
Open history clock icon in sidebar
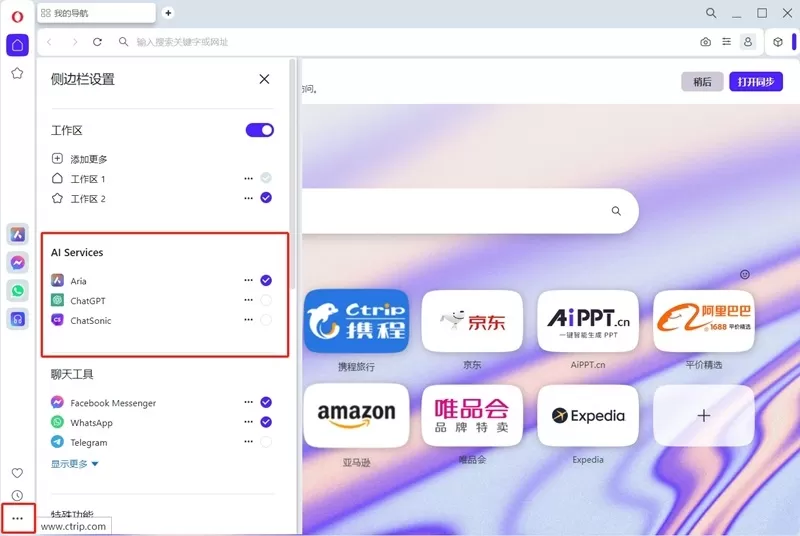click(17, 495)
